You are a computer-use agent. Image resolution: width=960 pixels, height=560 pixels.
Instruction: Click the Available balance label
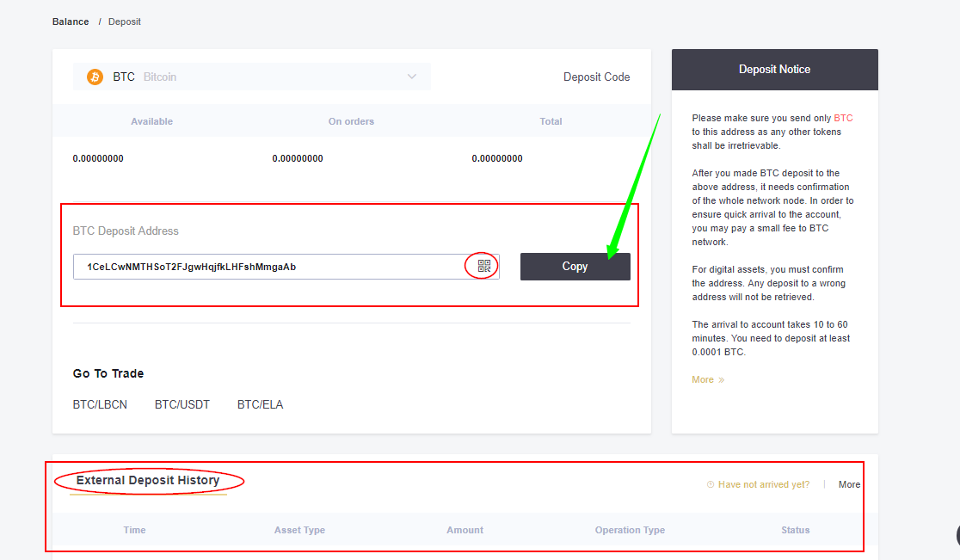point(152,121)
